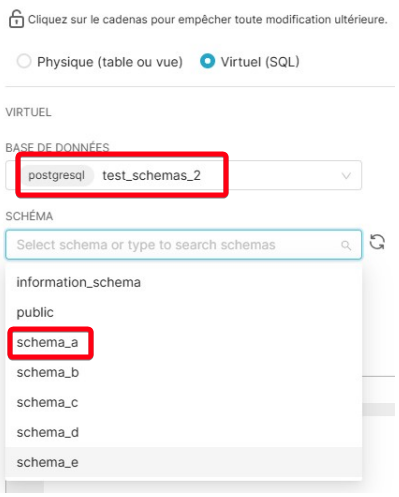
Task: Select schema_d from the dropdown
Action: (183, 432)
